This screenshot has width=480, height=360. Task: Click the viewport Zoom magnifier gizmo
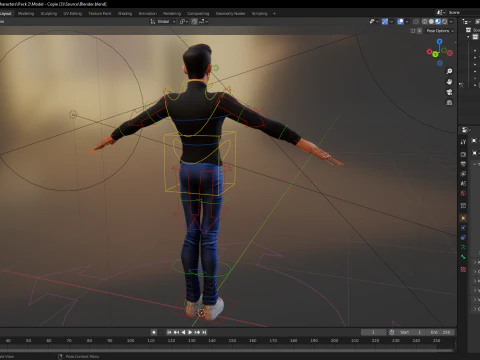tap(449, 71)
